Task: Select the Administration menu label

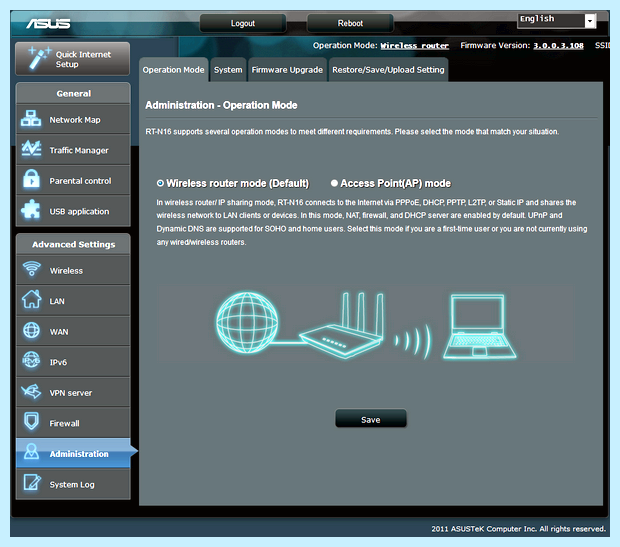Action: point(79,454)
